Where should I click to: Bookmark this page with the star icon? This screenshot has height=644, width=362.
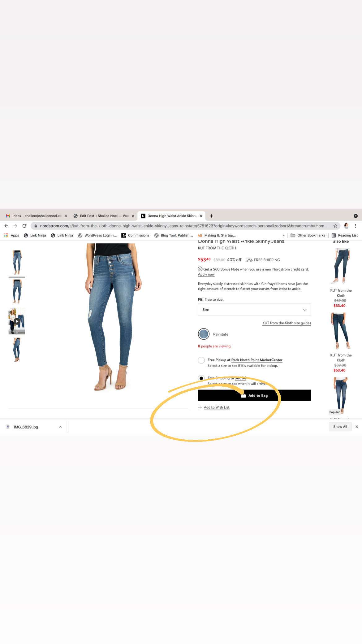[335, 226]
